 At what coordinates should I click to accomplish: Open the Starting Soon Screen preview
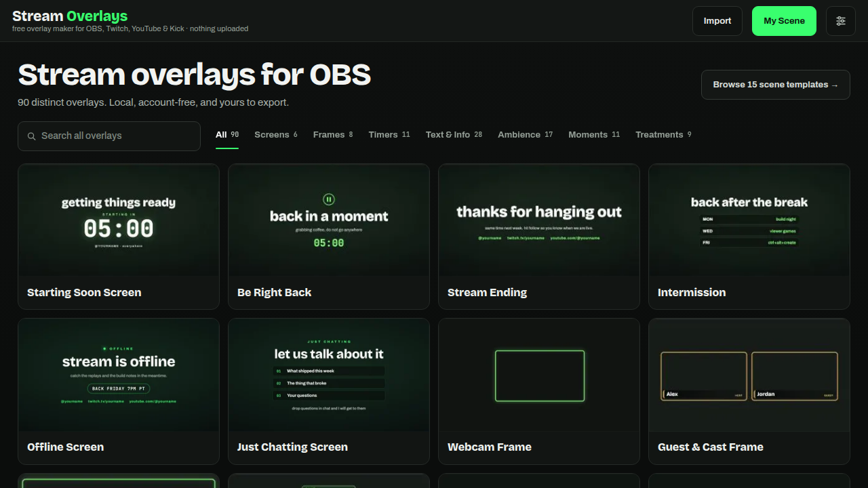[x=119, y=220]
